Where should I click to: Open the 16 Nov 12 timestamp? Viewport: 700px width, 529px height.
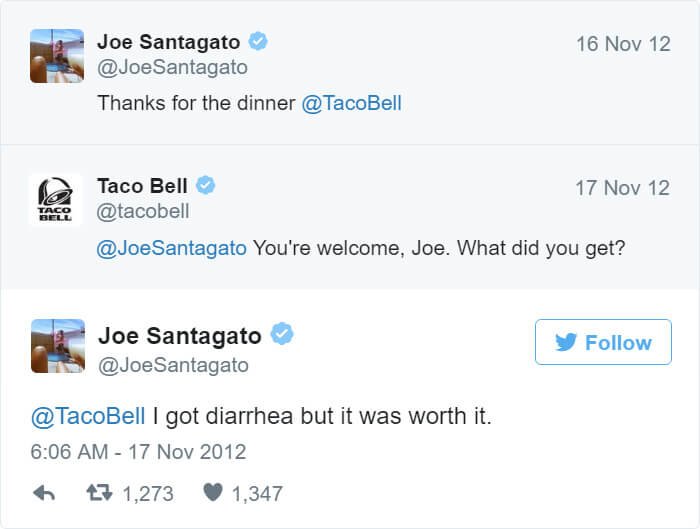[623, 44]
